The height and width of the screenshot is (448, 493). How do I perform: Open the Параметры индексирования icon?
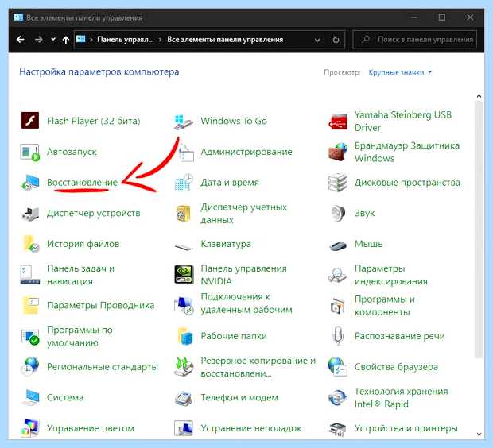(x=338, y=275)
